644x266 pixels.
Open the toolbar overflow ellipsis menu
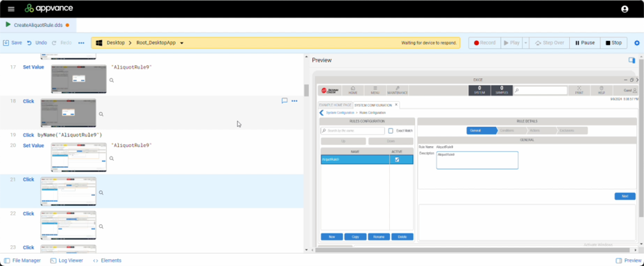pos(81,43)
